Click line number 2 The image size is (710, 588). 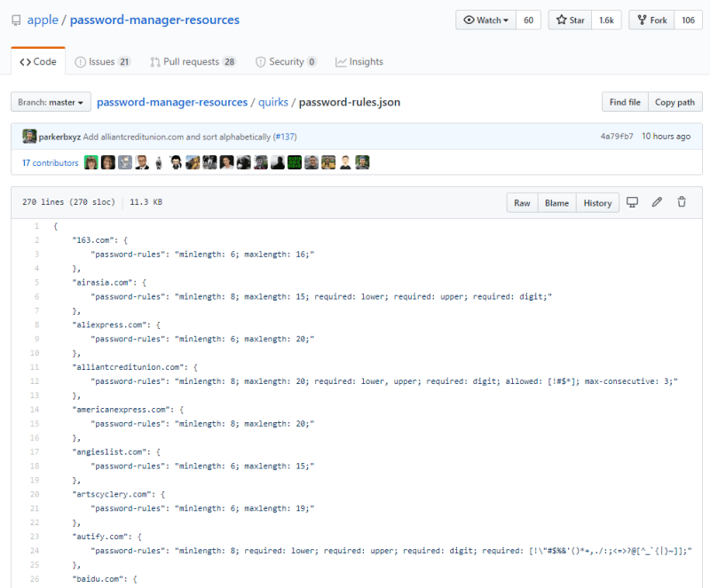(x=36, y=240)
